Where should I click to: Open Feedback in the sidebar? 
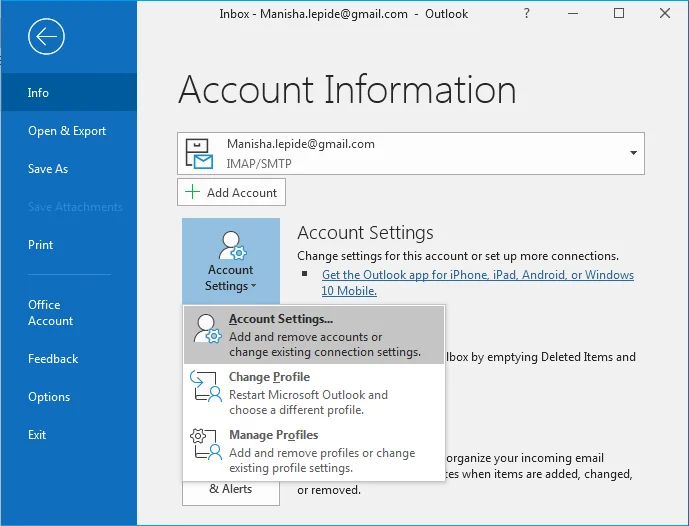point(69,359)
